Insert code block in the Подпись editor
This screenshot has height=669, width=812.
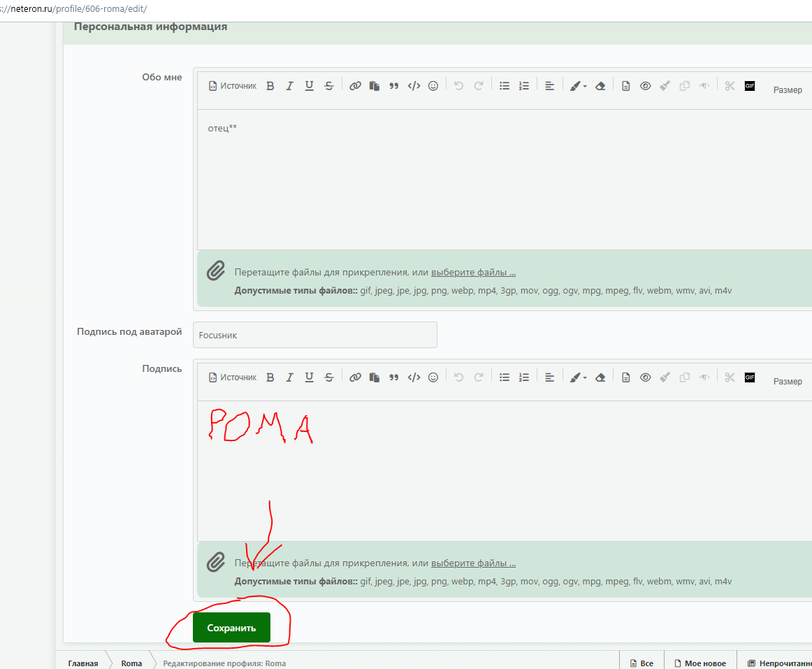click(x=414, y=377)
